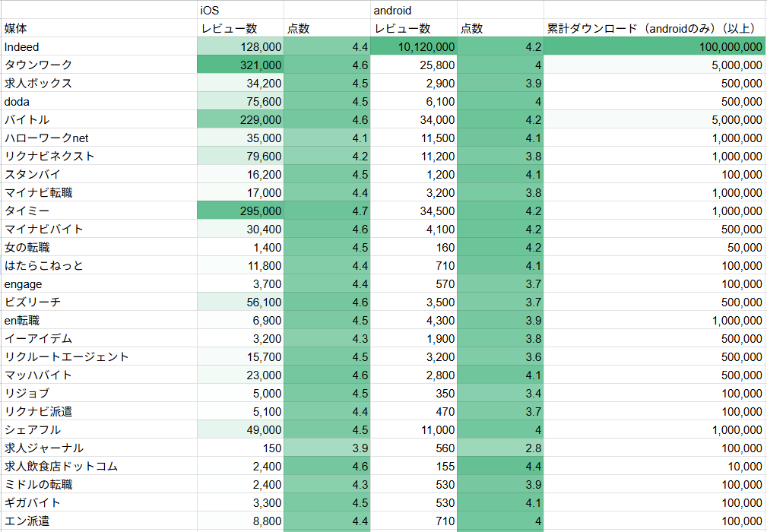Select the 229,000 iOS review cell

coord(240,120)
